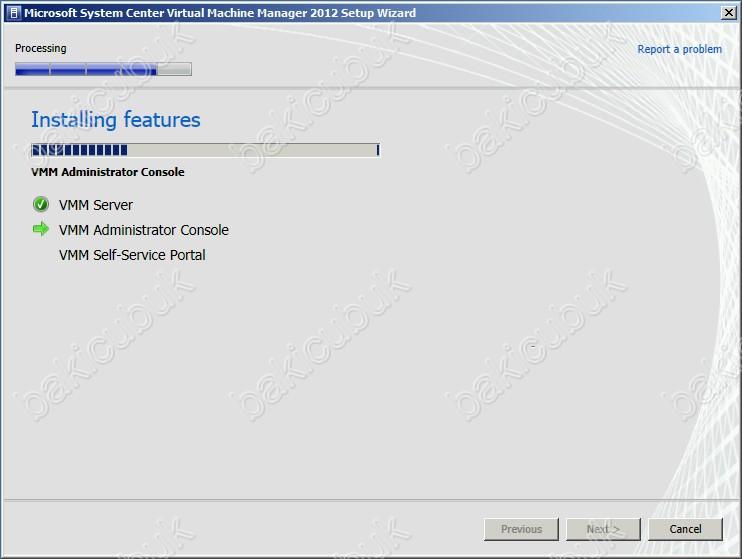The width and height of the screenshot is (742, 559).
Task: Select VMM Administrator Console in the feature list
Action: [144, 230]
